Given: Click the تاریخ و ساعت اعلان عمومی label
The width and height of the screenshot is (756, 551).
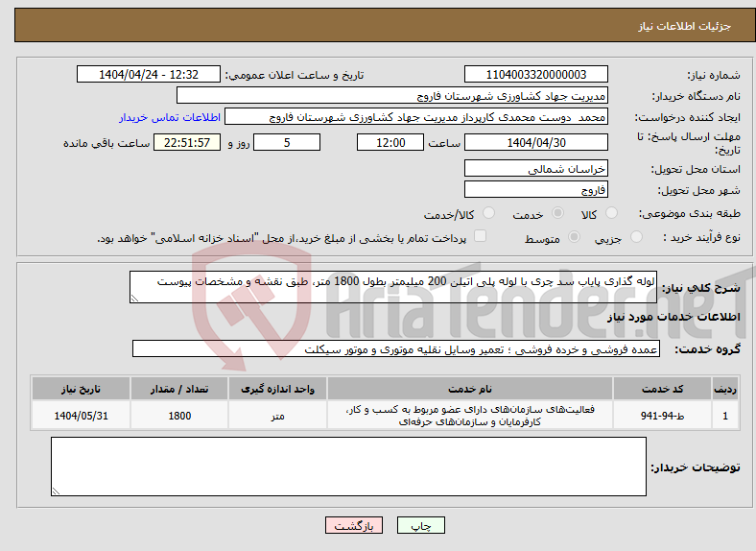Looking at the screenshot, I should pos(295,75).
